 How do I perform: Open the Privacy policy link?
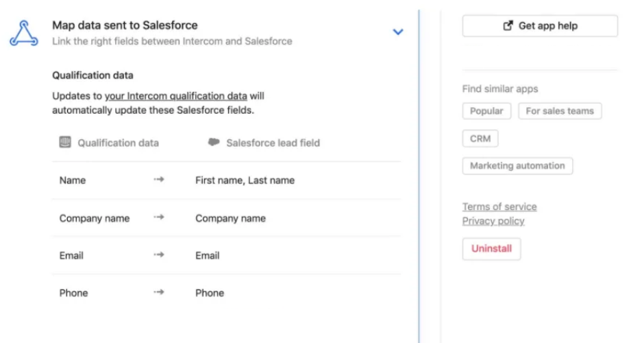tap(493, 221)
